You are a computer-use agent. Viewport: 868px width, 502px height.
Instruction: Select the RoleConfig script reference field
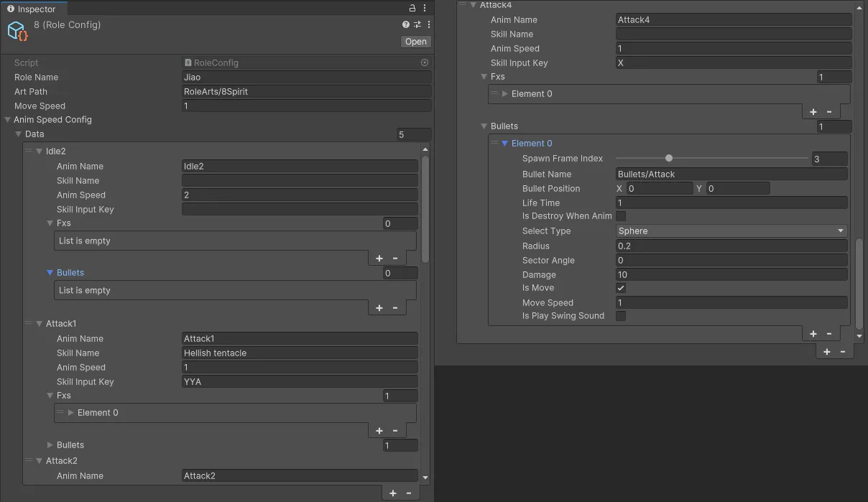tap(307, 62)
